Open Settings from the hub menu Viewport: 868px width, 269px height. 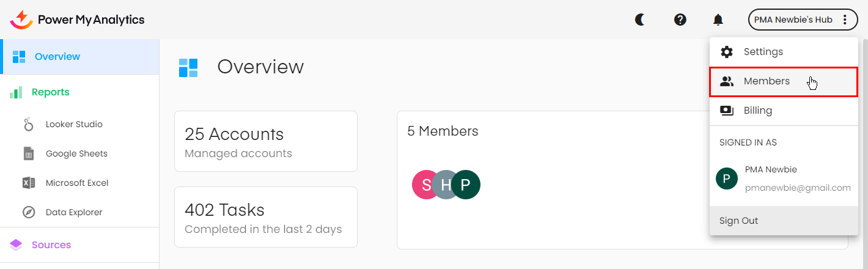[x=763, y=52]
